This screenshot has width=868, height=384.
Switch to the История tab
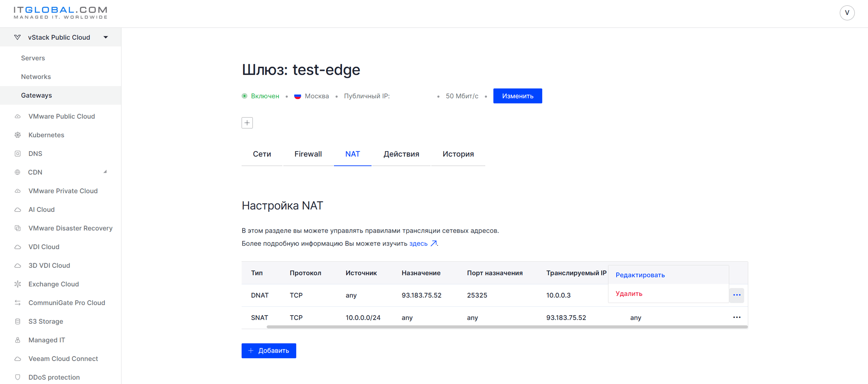[x=458, y=154]
